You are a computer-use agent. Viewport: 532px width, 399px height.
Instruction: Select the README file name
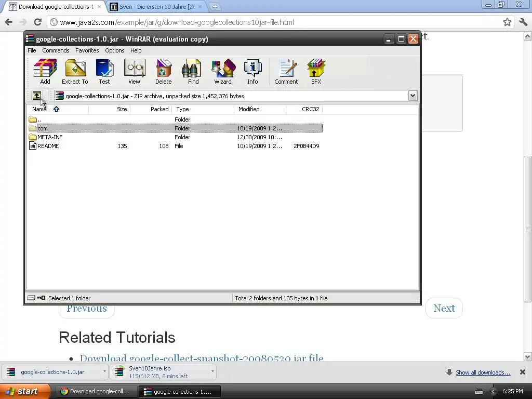48,146
